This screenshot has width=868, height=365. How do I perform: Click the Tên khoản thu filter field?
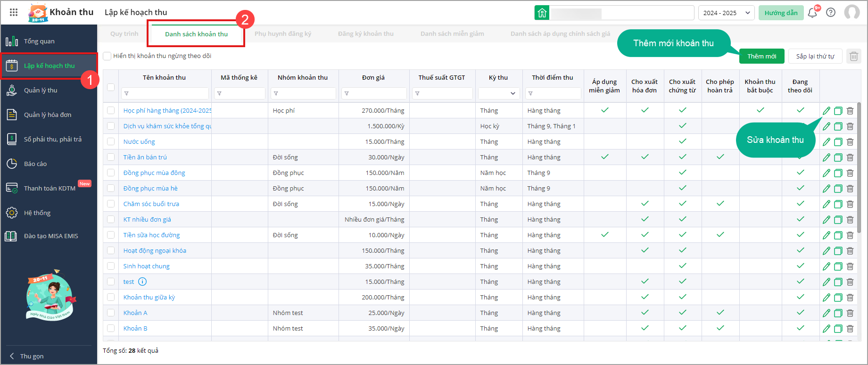pos(165,93)
